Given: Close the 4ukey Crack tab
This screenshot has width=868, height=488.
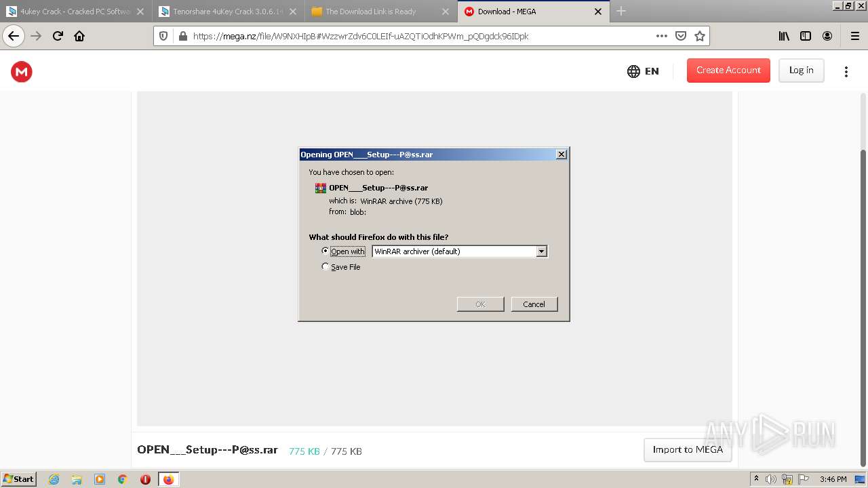Looking at the screenshot, I should 140,12.
